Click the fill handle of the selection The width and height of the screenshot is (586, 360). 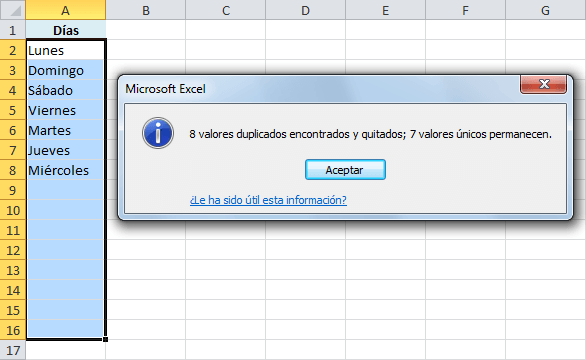pyautogui.click(x=105, y=339)
